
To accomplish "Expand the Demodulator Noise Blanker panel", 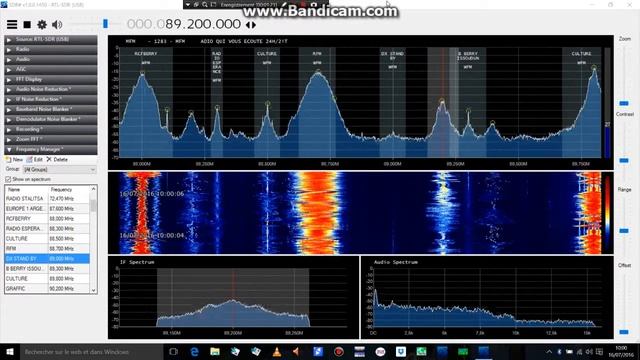I will point(51,120).
